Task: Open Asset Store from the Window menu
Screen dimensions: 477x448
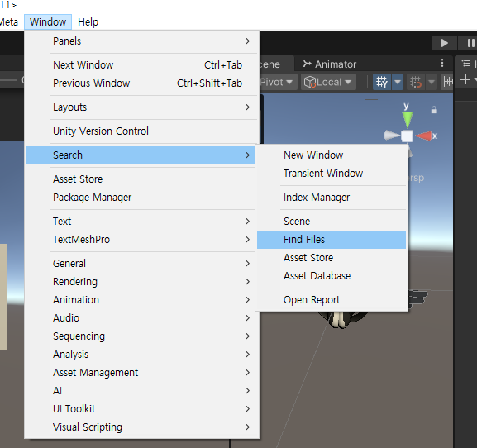Action: click(141, 179)
